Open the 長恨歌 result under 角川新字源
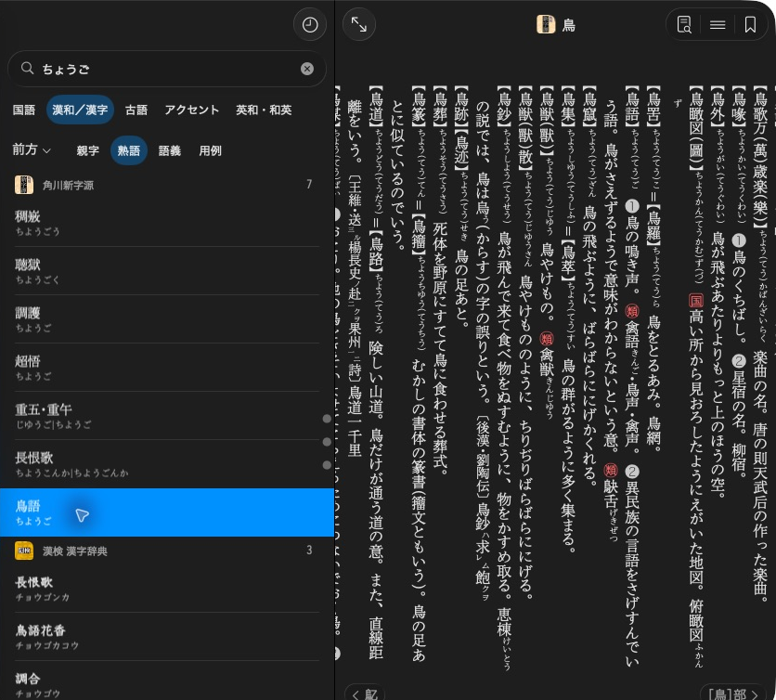Image resolution: width=776 pixels, height=700 pixels. (167, 464)
